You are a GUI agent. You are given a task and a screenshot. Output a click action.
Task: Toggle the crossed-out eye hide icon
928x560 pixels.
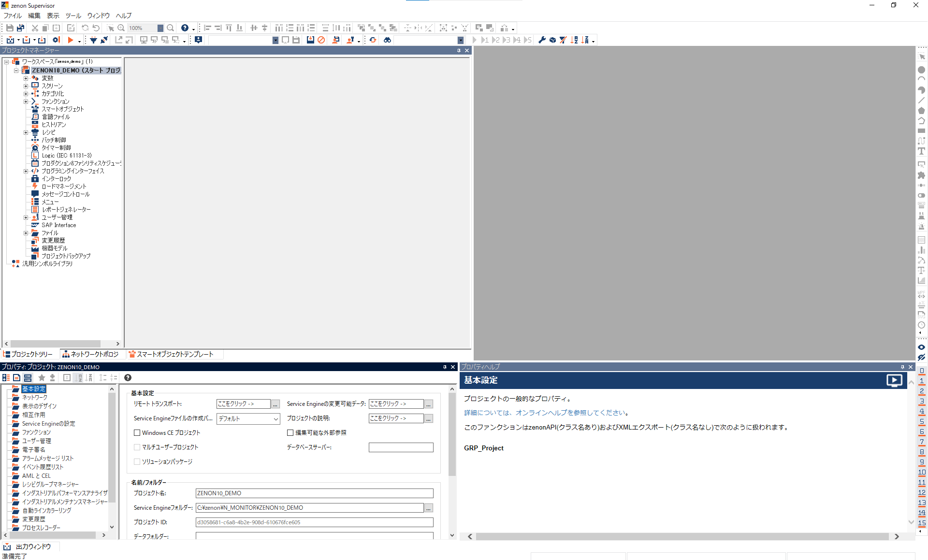tap(921, 358)
